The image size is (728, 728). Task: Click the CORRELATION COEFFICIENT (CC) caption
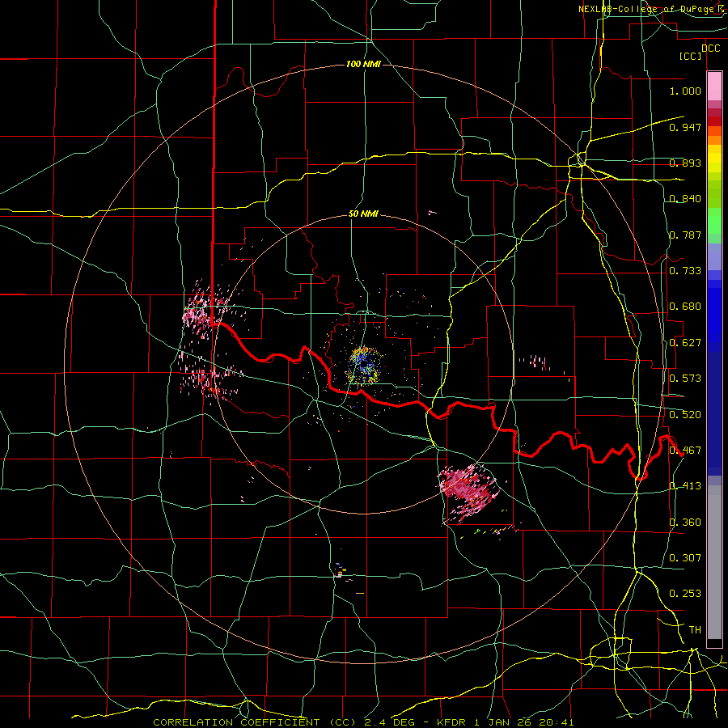tap(255, 722)
